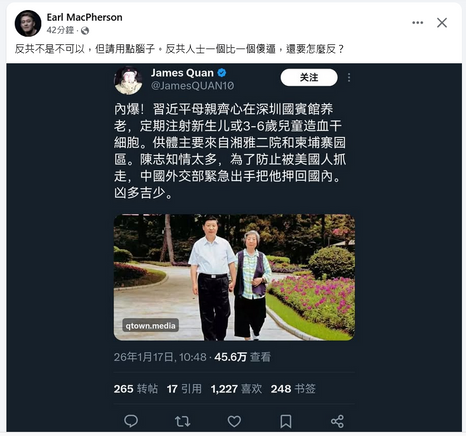Click the share icon under tweet
466x436 pixels.
pos(337,421)
